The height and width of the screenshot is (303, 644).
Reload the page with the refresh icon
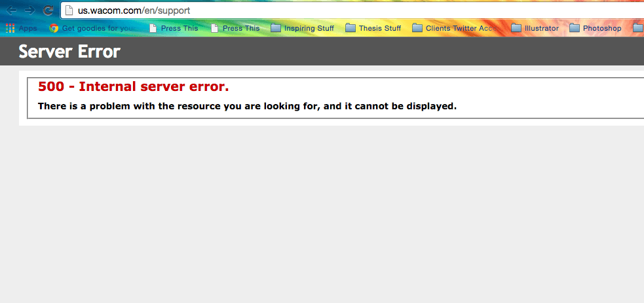[48, 10]
